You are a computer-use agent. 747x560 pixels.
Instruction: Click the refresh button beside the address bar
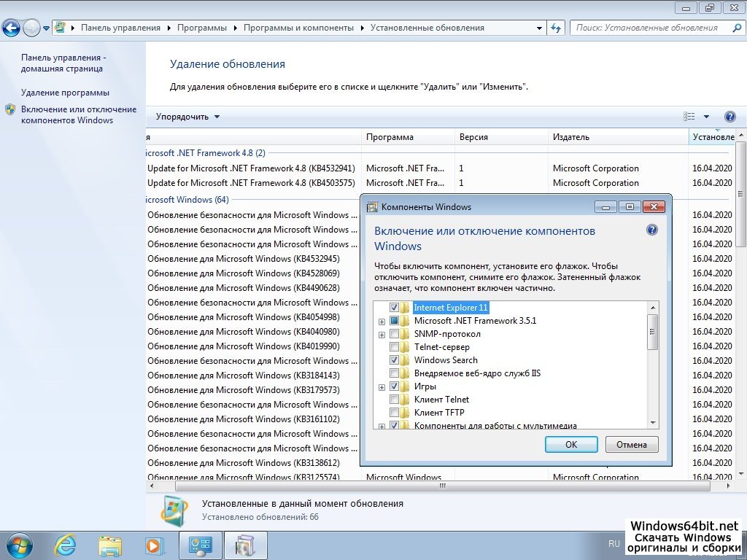(556, 28)
